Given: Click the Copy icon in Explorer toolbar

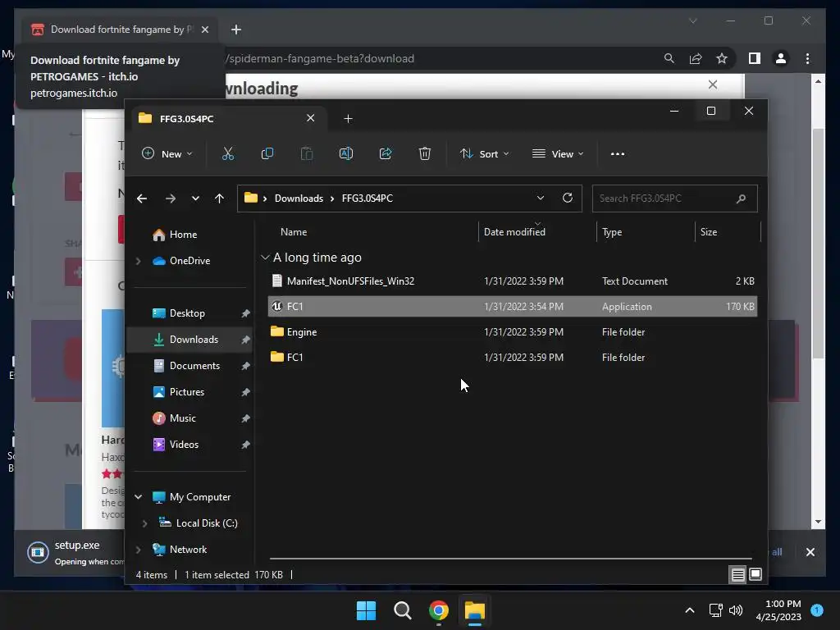Looking at the screenshot, I should tap(267, 153).
